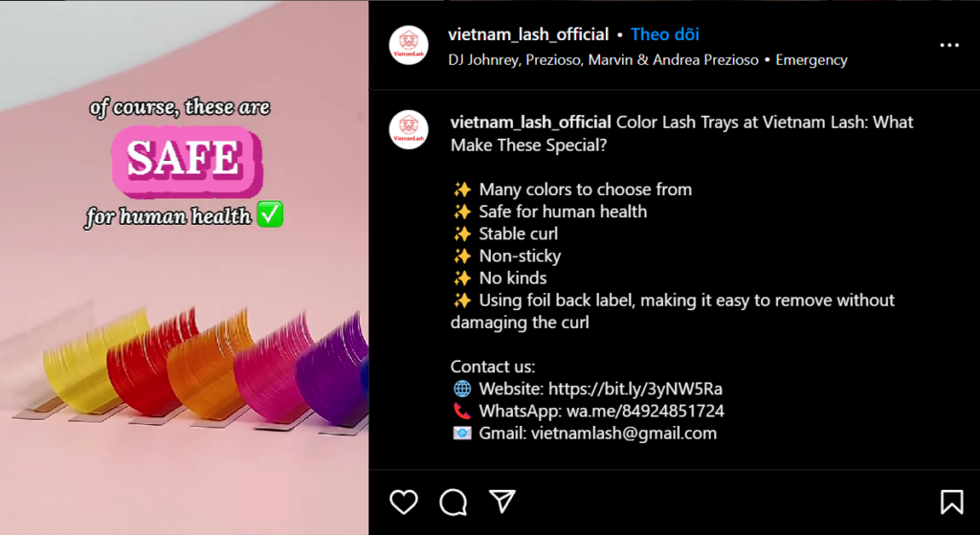
Task: Click the wa.me/84924851724 WhatsApp link
Action: click(645, 412)
